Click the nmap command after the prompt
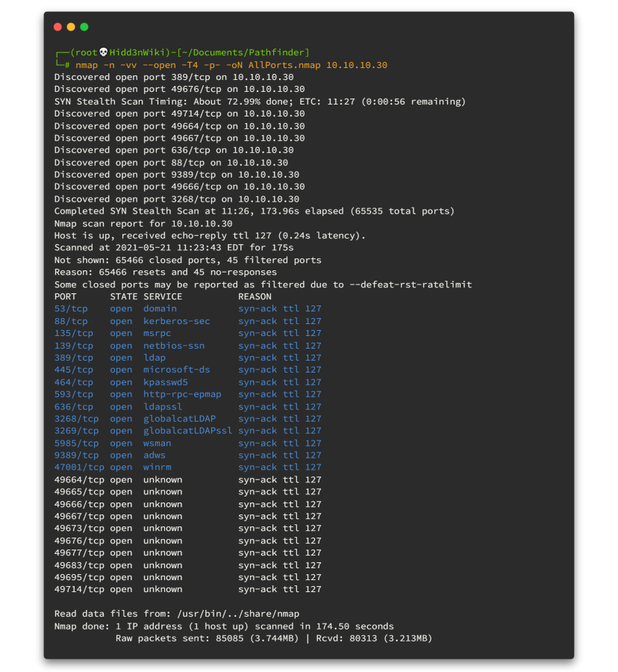Viewport: 618px width, 672px height. [x=231, y=65]
